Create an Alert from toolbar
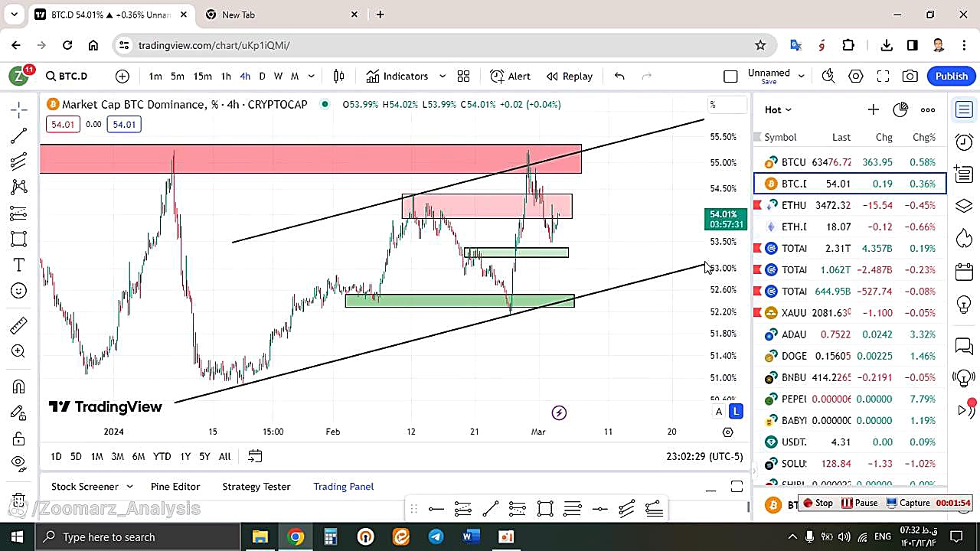Viewport: 980px width, 551px height. 510,76
